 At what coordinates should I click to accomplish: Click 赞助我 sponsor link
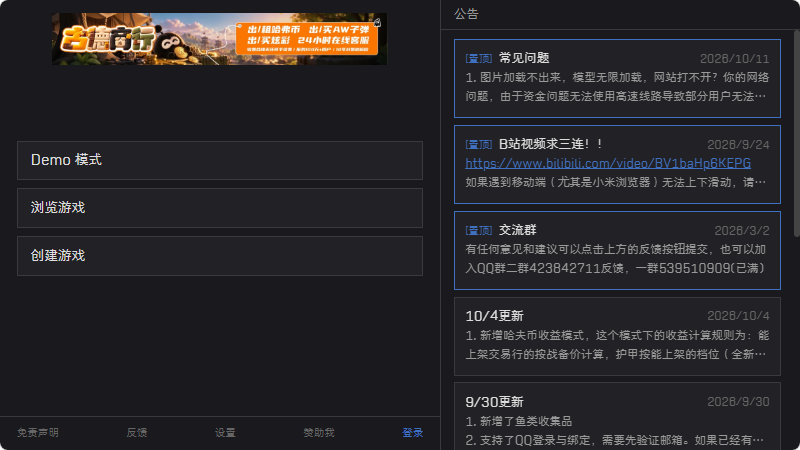[x=319, y=433]
